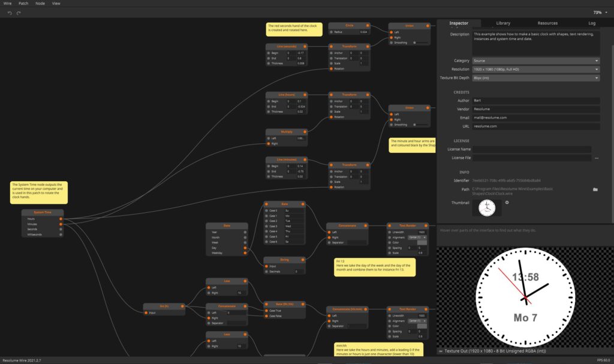Click the Vendor field containing Resolume
The image size is (614, 364).
pos(535,109)
